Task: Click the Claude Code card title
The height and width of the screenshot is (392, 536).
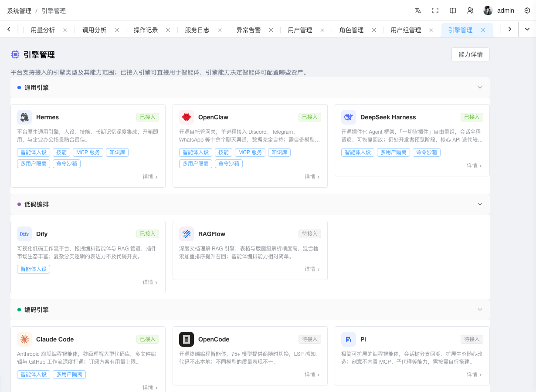Action: pos(55,339)
